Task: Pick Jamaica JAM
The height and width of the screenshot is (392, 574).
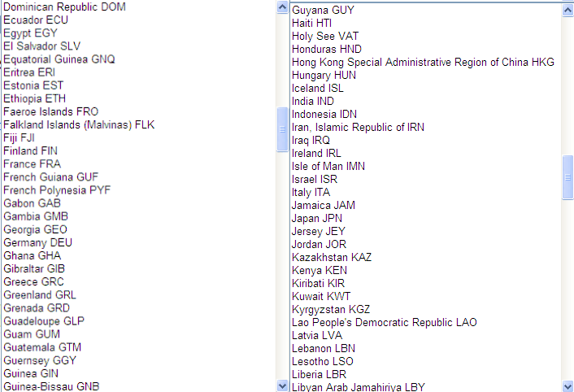Action: tap(324, 205)
